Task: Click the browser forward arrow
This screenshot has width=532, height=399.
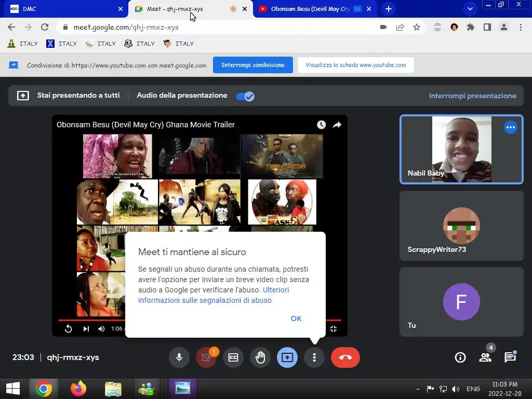Action: (x=28, y=27)
